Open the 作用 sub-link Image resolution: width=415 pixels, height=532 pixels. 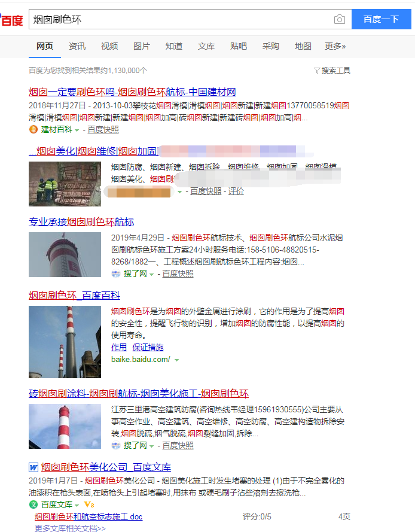click(119, 348)
